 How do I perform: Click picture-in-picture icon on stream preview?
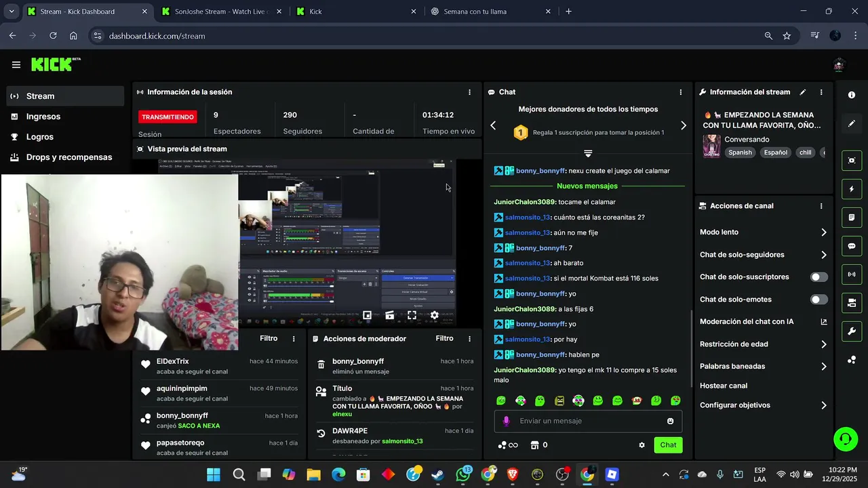pyautogui.click(x=367, y=315)
